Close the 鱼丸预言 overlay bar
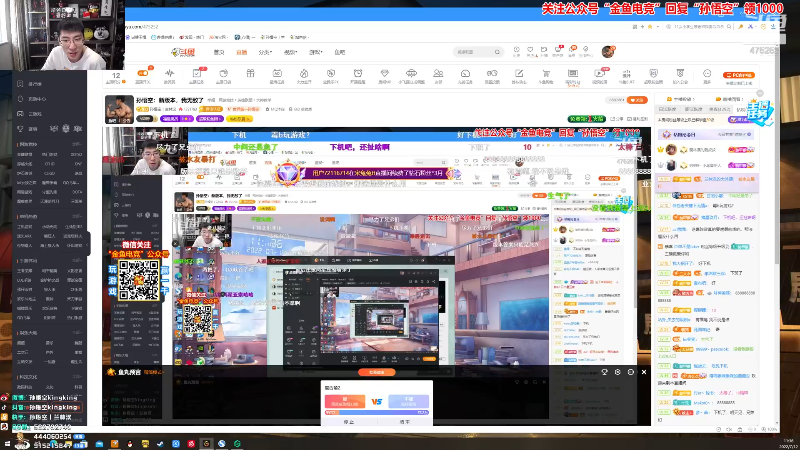Viewport: 800px width, 450px height. [644, 372]
